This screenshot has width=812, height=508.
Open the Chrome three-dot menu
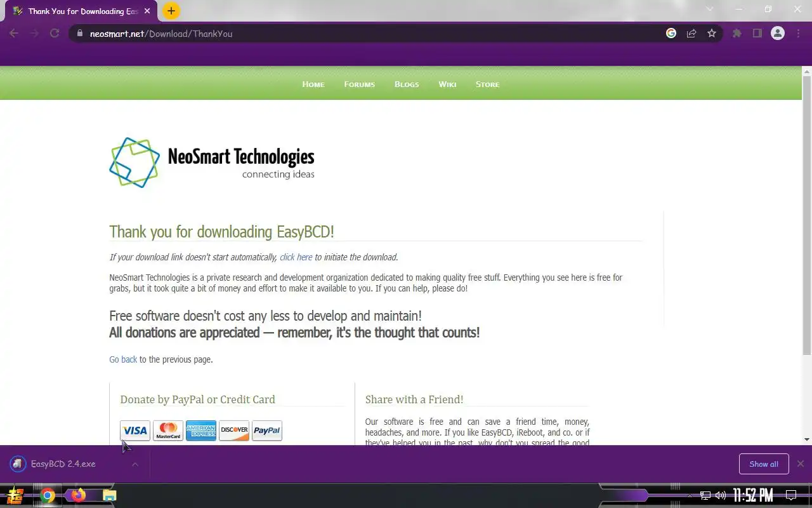click(x=798, y=34)
